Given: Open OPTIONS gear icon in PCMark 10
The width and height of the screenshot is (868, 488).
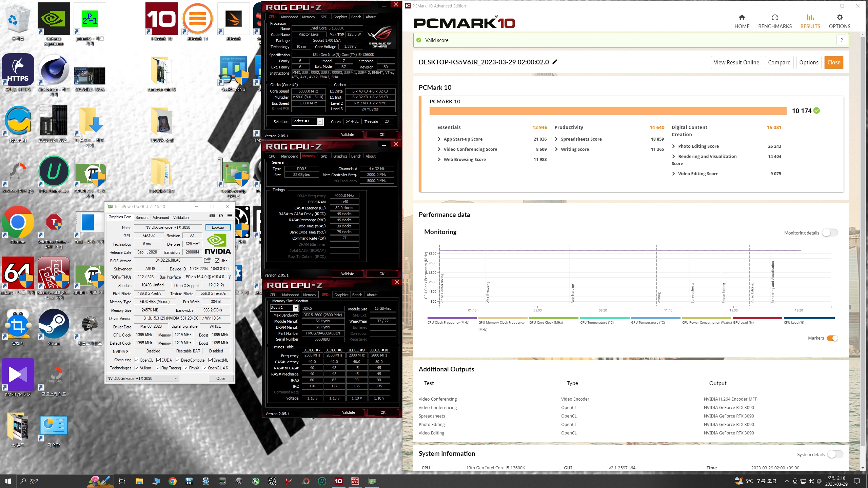Looking at the screenshot, I should point(840,17).
